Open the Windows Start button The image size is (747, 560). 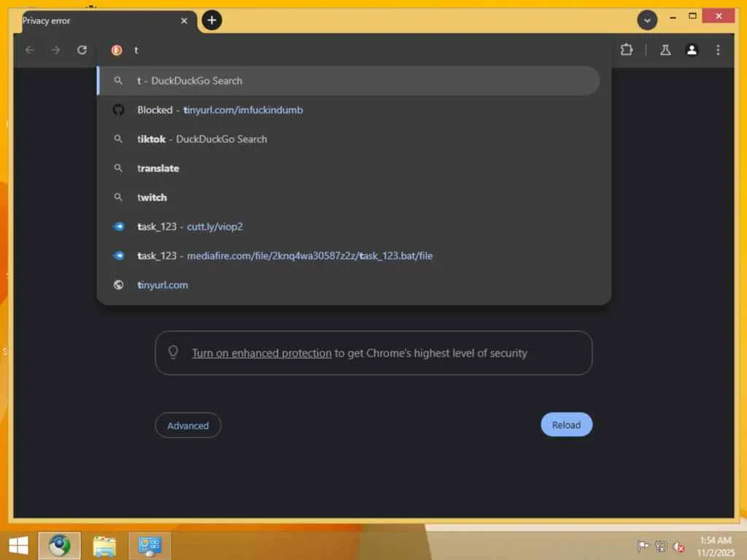click(18, 545)
